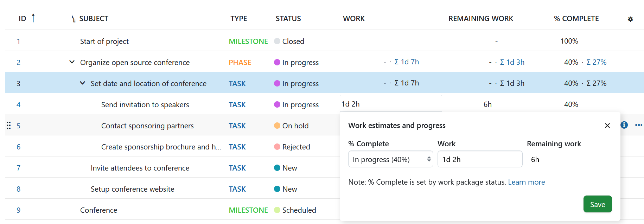Save the work estimates changes

597,204
